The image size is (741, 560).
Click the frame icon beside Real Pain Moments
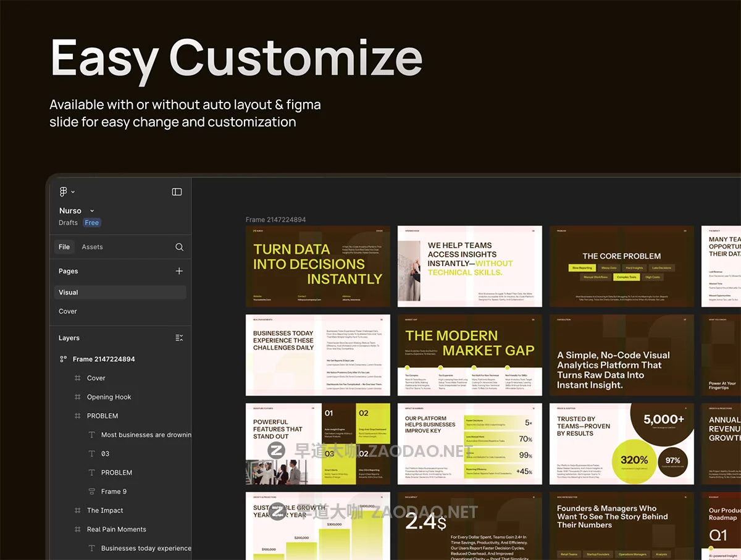[x=77, y=529]
